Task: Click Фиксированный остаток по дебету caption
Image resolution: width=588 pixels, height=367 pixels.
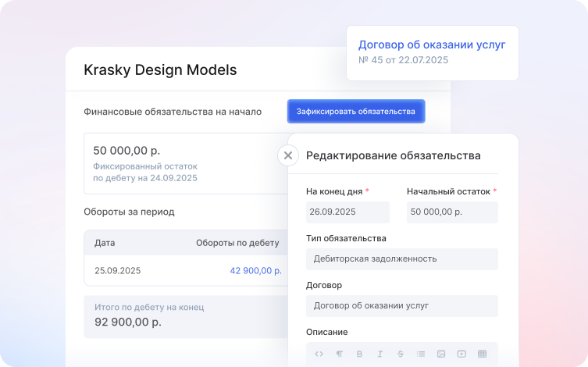Action: click(145, 172)
